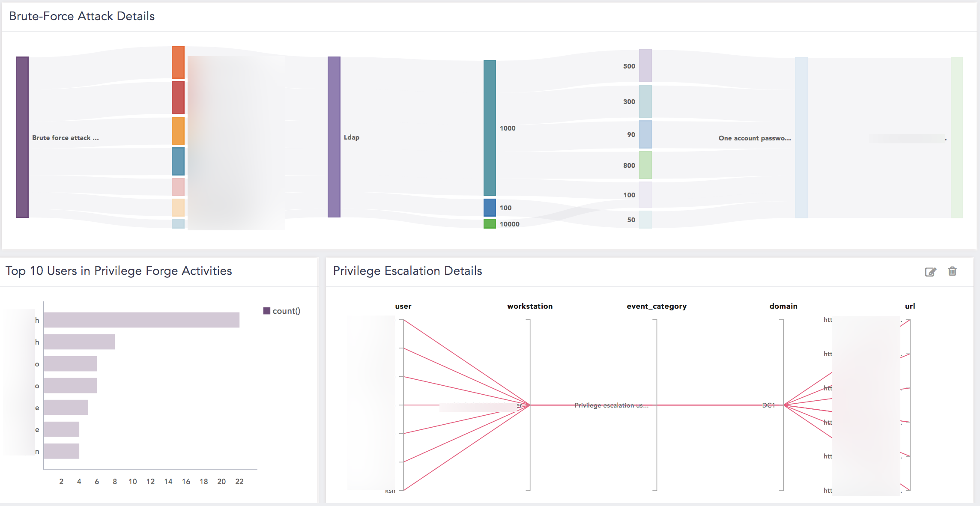Click the light green 800 Sankey node
This screenshot has width=980, height=506.
point(645,165)
